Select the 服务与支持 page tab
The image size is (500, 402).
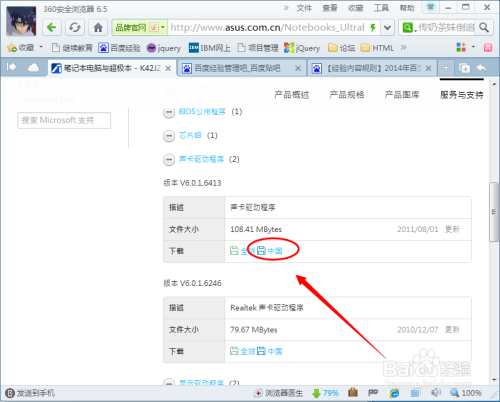(461, 95)
